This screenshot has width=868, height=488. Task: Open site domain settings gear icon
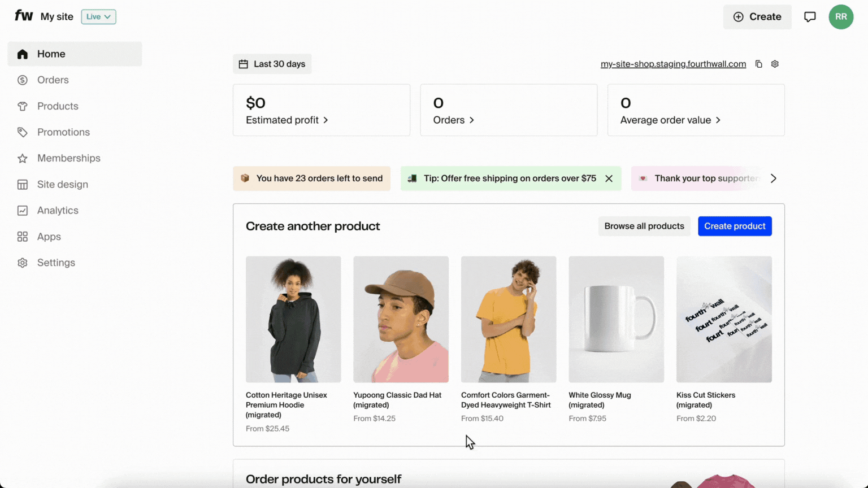[x=775, y=64]
